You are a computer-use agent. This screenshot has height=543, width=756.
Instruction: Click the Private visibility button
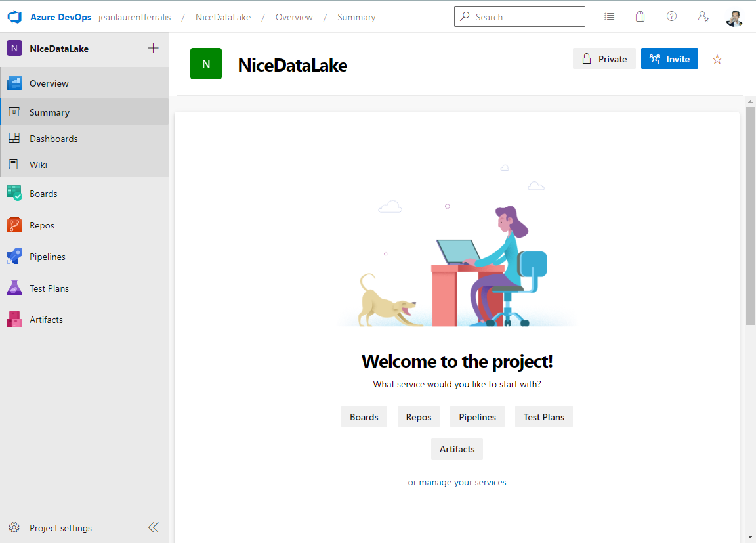pos(604,59)
